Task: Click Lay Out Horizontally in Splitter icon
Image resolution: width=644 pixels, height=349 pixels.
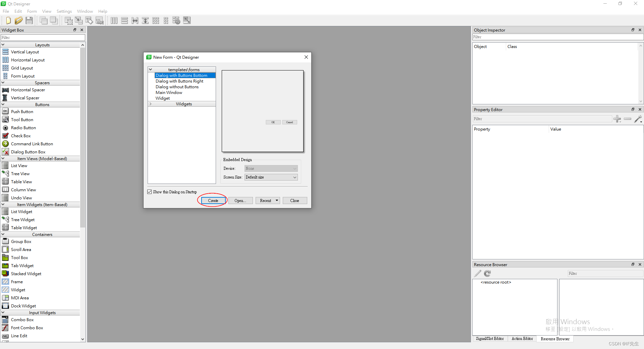Action: click(x=135, y=20)
